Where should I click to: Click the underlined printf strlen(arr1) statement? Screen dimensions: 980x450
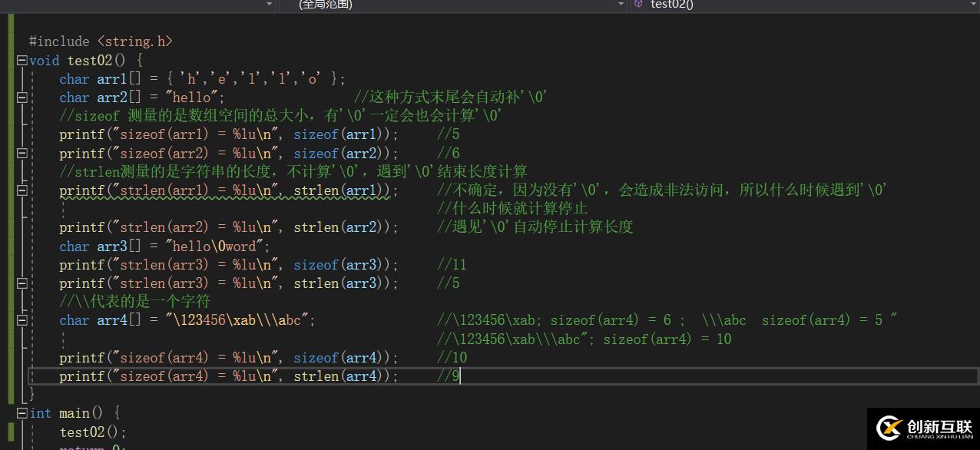(x=230, y=190)
